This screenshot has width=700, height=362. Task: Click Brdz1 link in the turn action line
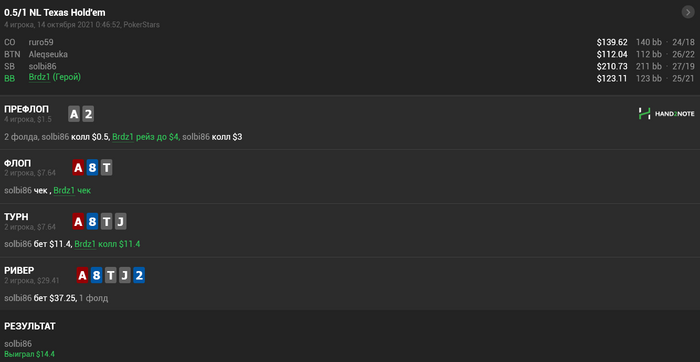tap(85, 244)
